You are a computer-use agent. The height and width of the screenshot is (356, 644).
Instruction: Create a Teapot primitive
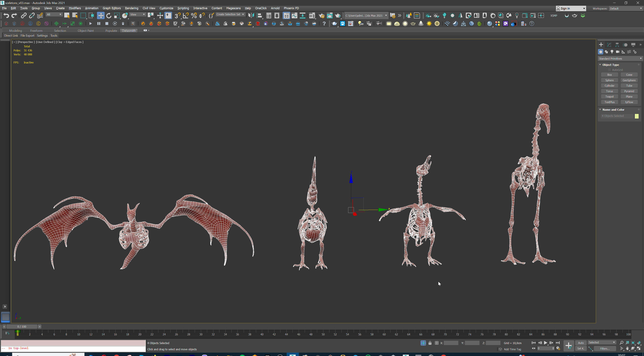pyautogui.click(x=609, y=97)
